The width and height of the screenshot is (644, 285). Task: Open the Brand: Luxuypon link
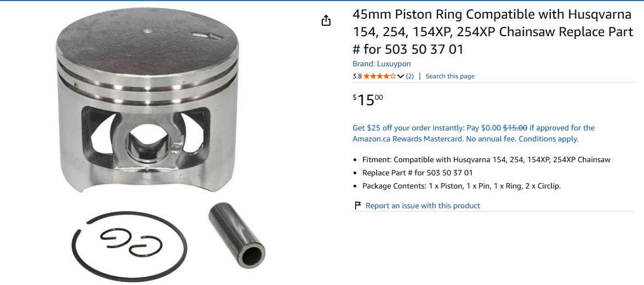(381, 64)
